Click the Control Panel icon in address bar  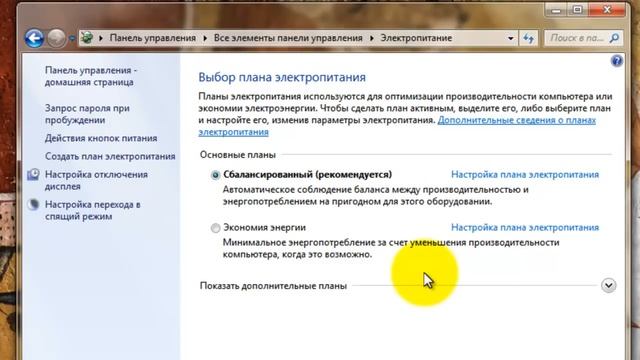pyautogui.click(x=87, y=38)
